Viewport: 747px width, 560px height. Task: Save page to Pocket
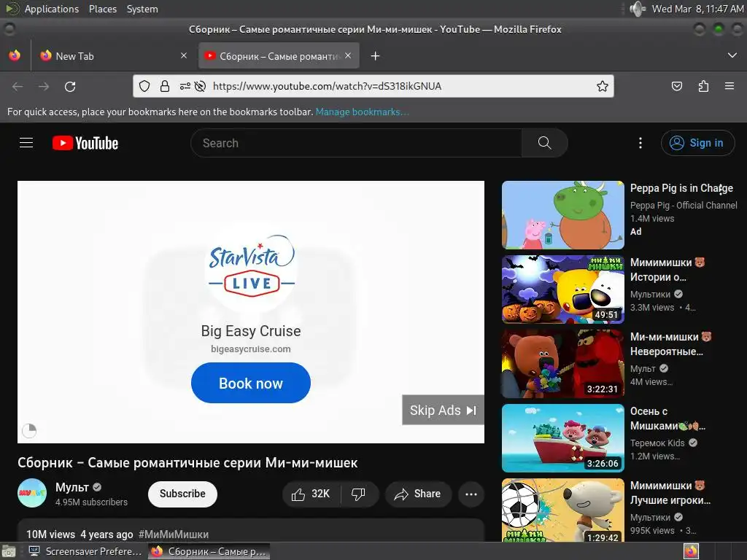676,86
